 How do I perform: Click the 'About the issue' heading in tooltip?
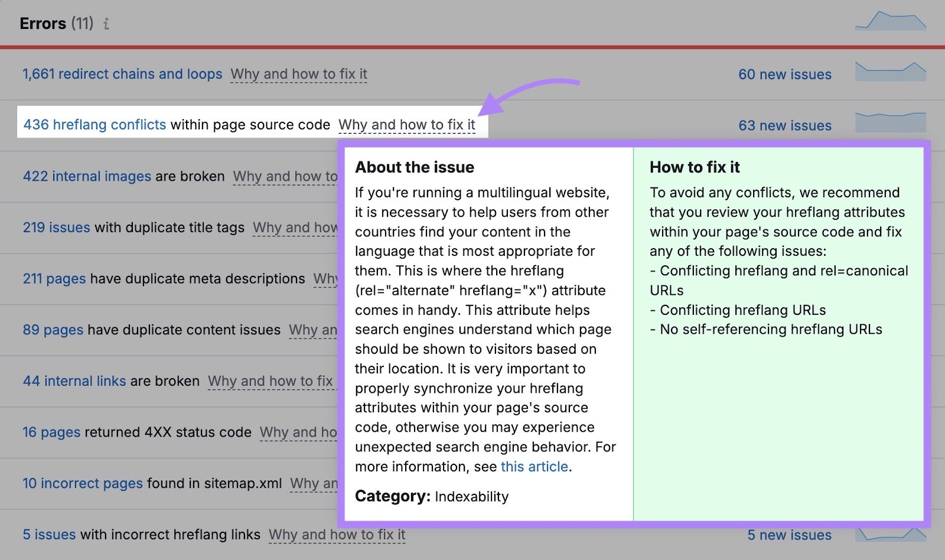click(x=415, y=167)
